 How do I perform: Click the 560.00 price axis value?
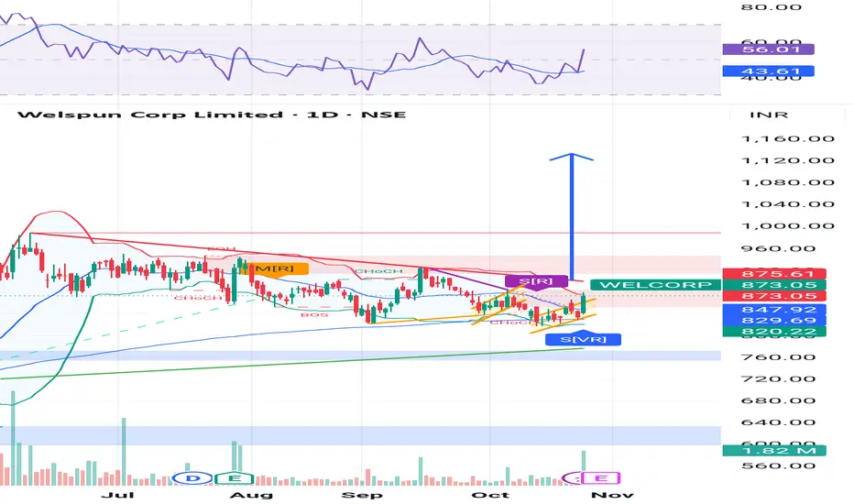[x=778, y=466]
